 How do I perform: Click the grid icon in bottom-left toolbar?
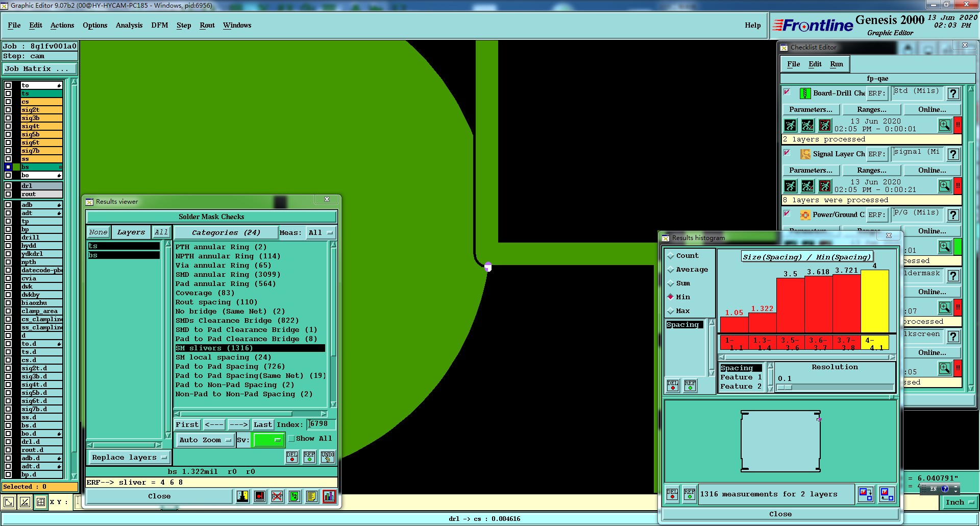(41, 502)
